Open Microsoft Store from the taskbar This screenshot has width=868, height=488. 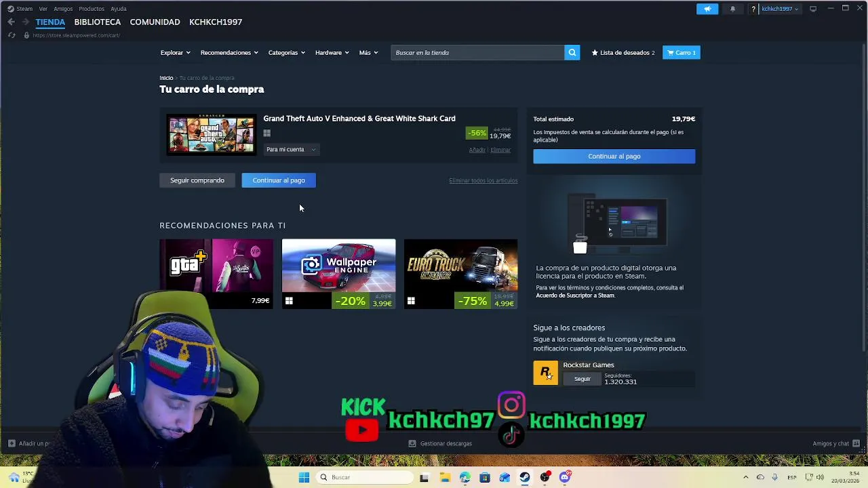point(484,477)
